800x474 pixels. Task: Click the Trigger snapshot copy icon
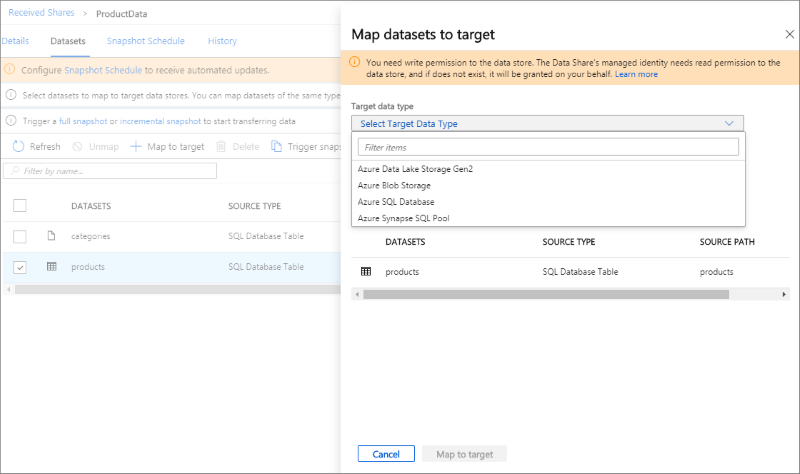coord(276,146)
